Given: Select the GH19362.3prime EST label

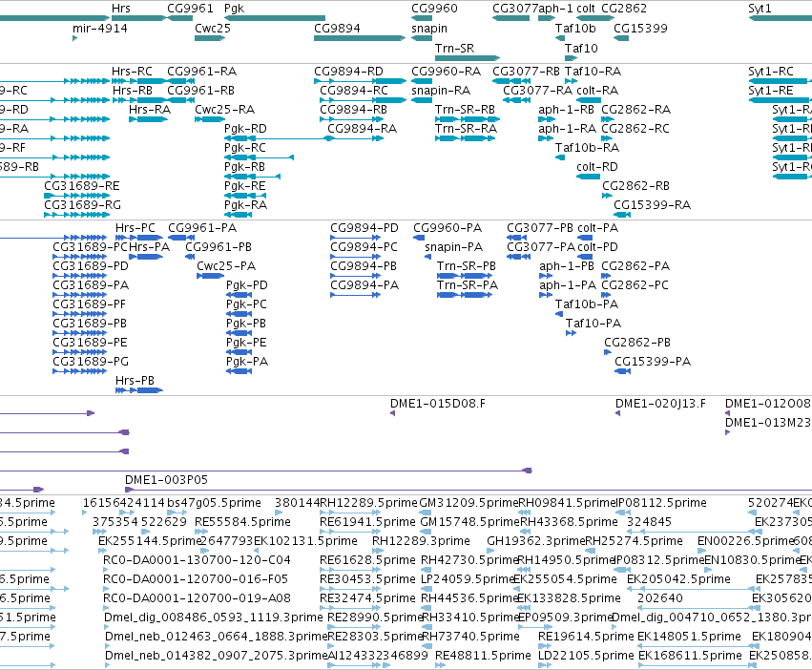Looking at the screenshot, I should 535,541.
